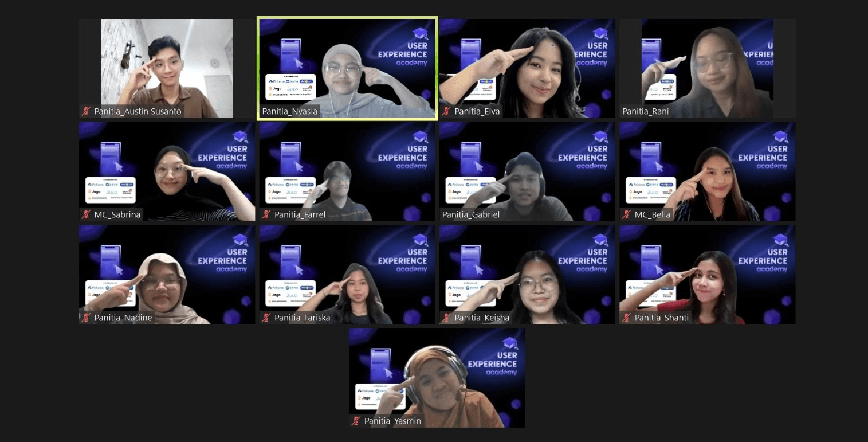Select Panitia_Keisha video tile
This screenshot has width=868, height=442.
point(527,275)
